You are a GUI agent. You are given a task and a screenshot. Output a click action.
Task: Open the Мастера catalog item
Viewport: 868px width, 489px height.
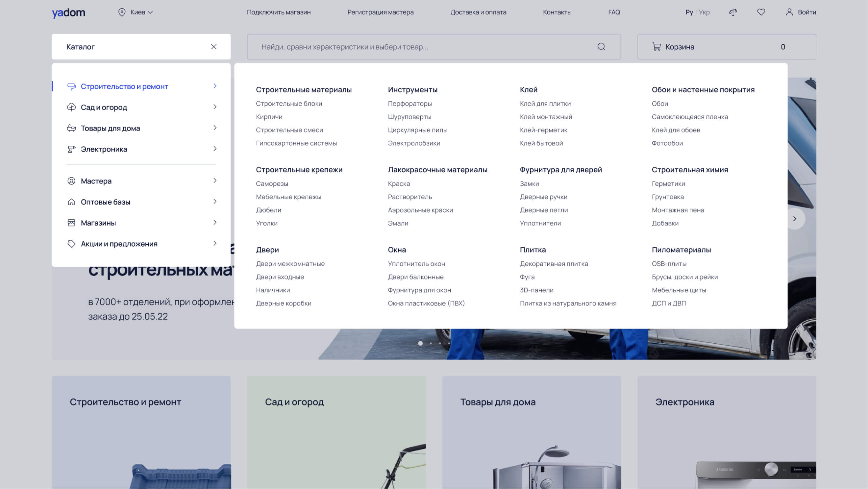tap(96, 181)
